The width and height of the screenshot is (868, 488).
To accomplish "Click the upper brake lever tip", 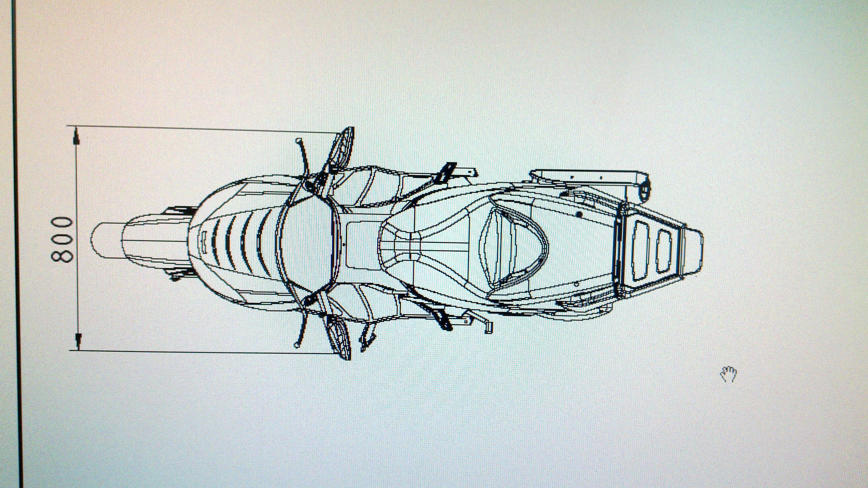I will click(x=298, y=140).
